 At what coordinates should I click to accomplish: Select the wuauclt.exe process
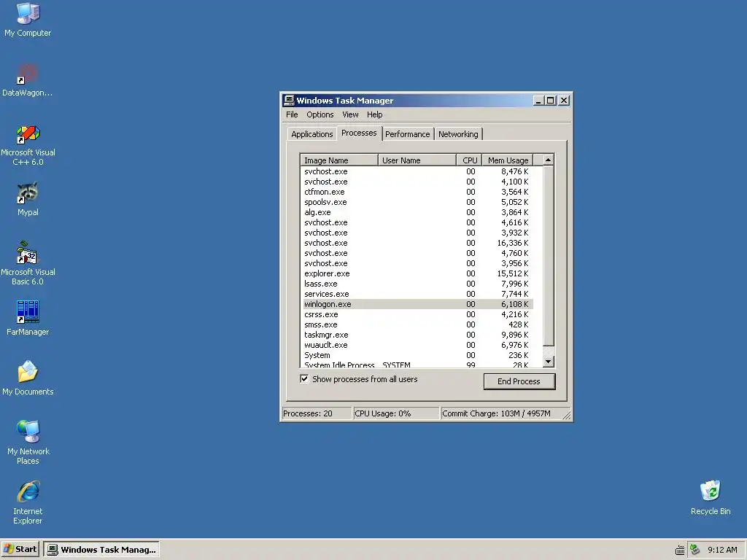[x=417, y=345]
